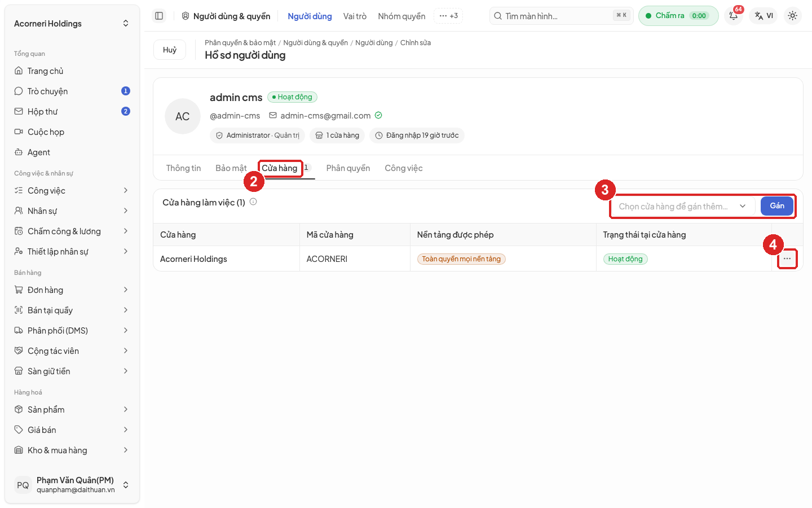The width and height of the screenshot is (812, 508).
Task: Open the Acorneri Holdings workspace switcher
Action: (72, 24)
